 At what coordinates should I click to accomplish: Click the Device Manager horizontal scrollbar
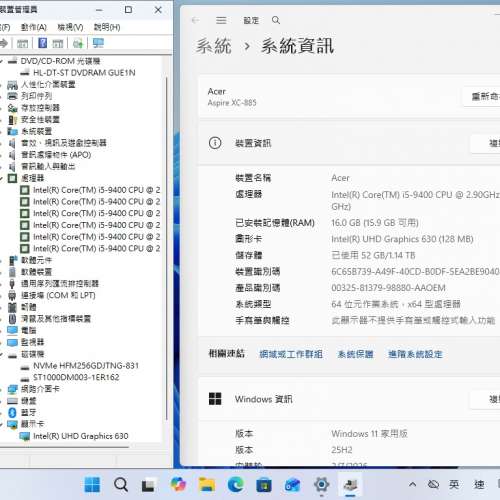[x=65, y=448]
